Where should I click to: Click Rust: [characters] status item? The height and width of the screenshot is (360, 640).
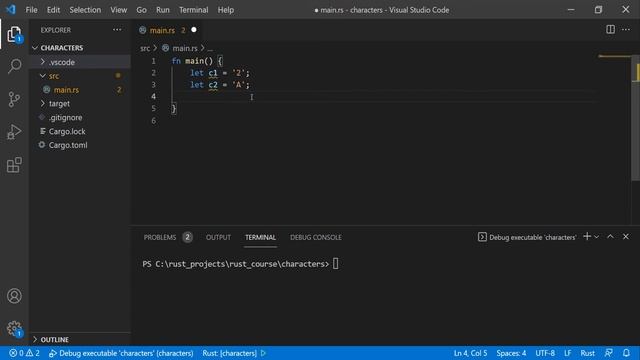(x=229, y=353)
